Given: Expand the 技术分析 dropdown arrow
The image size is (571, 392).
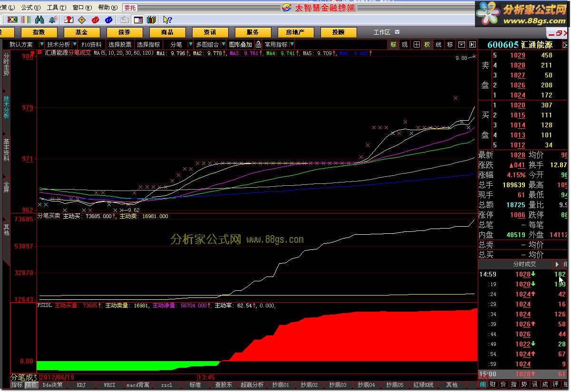Looking at the screenshot, I should pyautogui.click(x=74, y=44).
